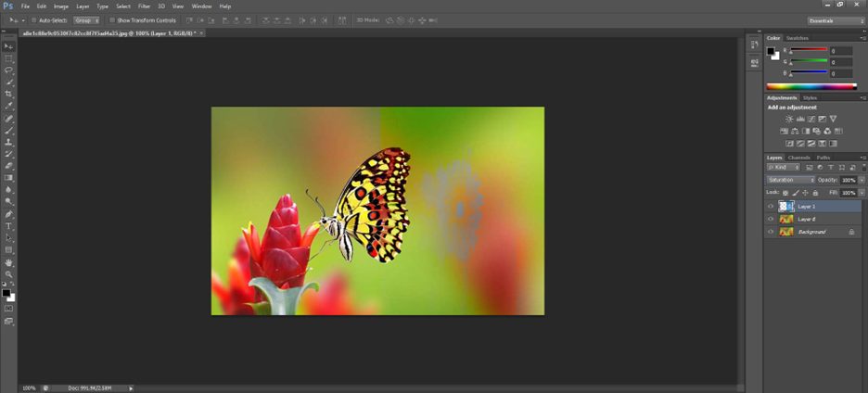Open the tool preset picker arrow
This screenshot has width=868, height=393.
click(x=23, y=20)
